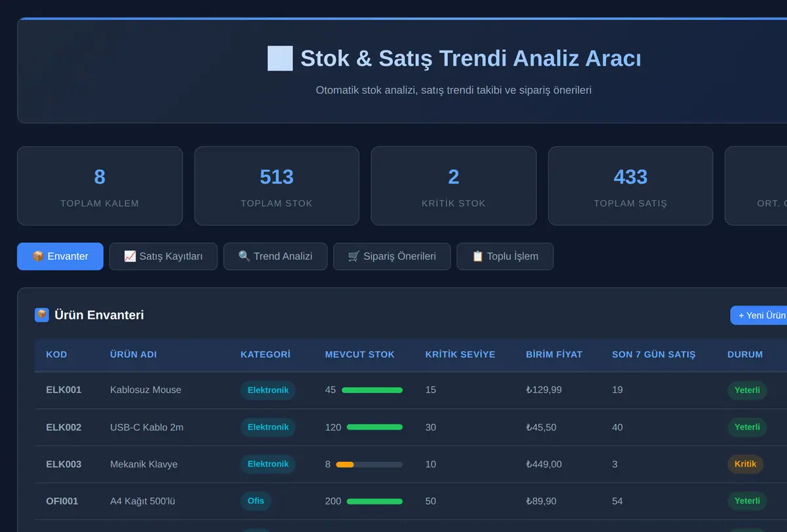Image resolution: width=787 pixels, height=532 pixels.
Task: Go to Sipariş Önerileri tab
Action: click(392, 256)
